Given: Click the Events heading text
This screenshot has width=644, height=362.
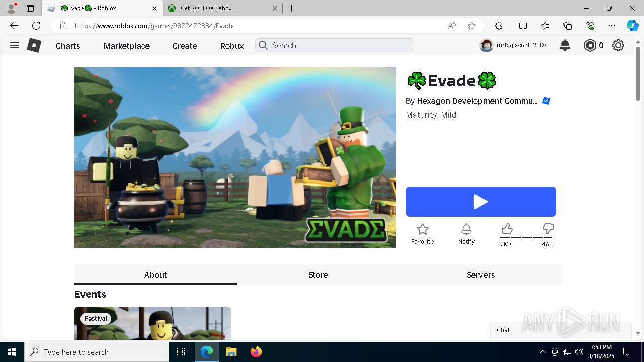Looking at the screenshot, I should (x=90, y=294).
